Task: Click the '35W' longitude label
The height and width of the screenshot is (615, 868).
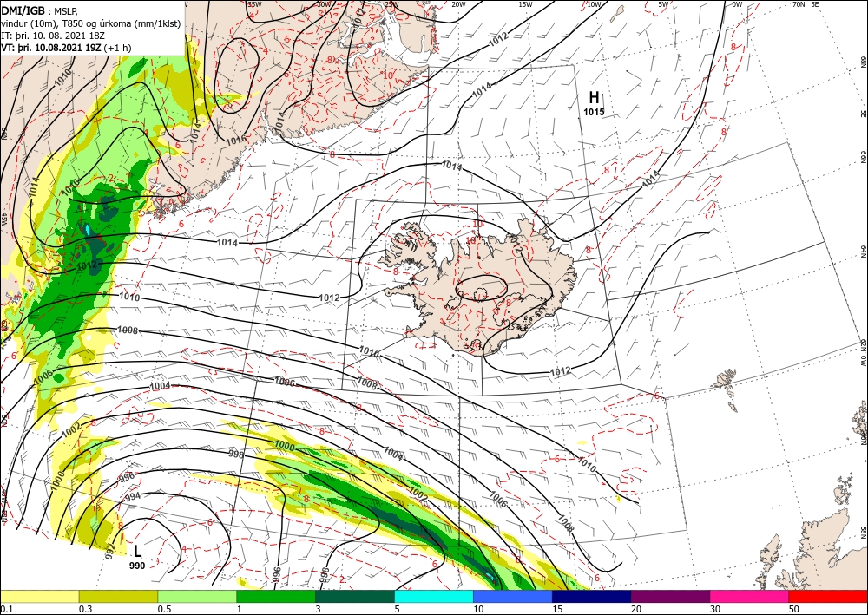Action: tap(254, 4)
